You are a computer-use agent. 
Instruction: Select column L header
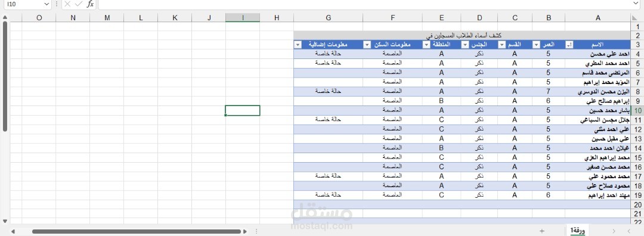pos(141,18)
